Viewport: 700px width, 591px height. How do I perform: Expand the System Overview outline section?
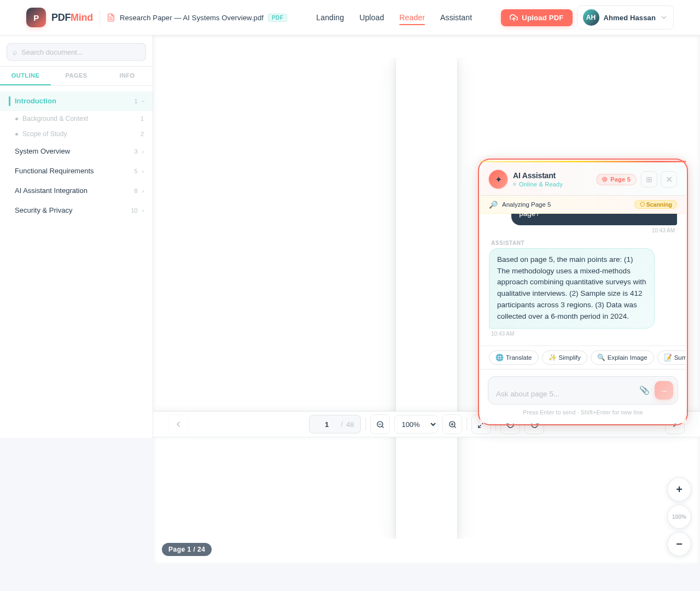coord(143,151)
